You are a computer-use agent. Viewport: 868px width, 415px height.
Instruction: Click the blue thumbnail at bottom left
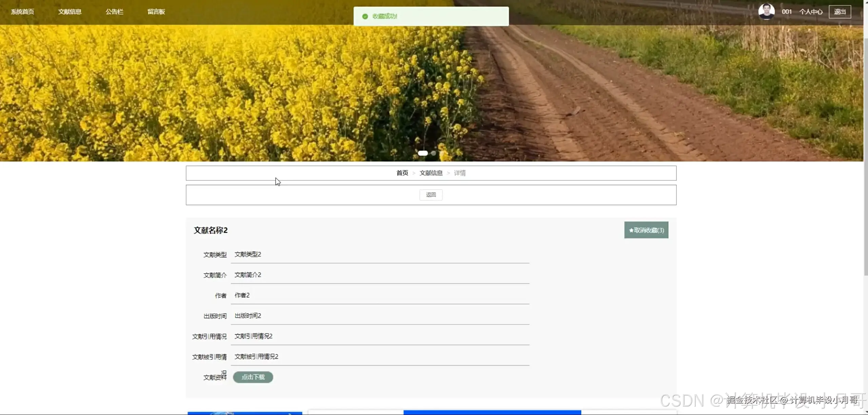click(244, 413)
